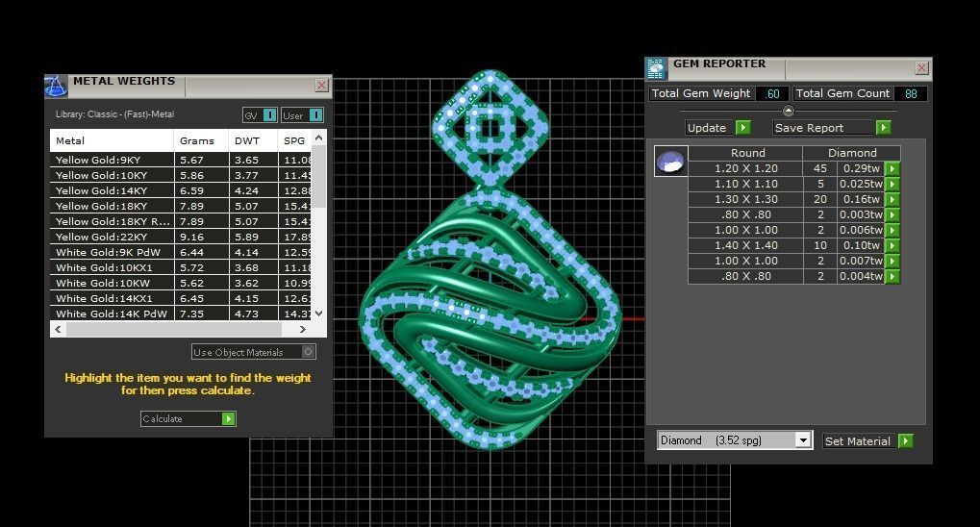Image resolution: width=980 pixels, height=527 pixels.
Task: Click down arrow of metal list scrollbar
Action: (318, 314)
